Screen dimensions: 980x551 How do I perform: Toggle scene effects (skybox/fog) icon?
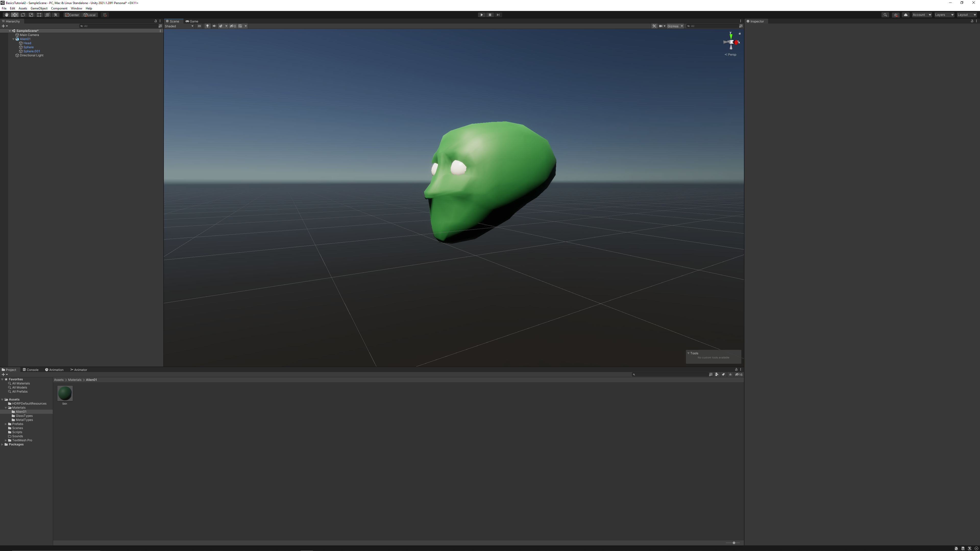tap(221, 26)
